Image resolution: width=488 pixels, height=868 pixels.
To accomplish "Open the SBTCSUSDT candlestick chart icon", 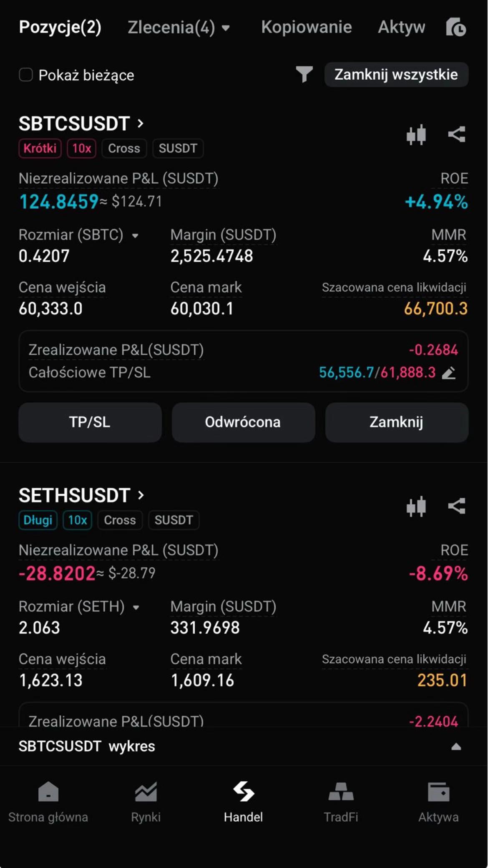I will click(416, 134).
